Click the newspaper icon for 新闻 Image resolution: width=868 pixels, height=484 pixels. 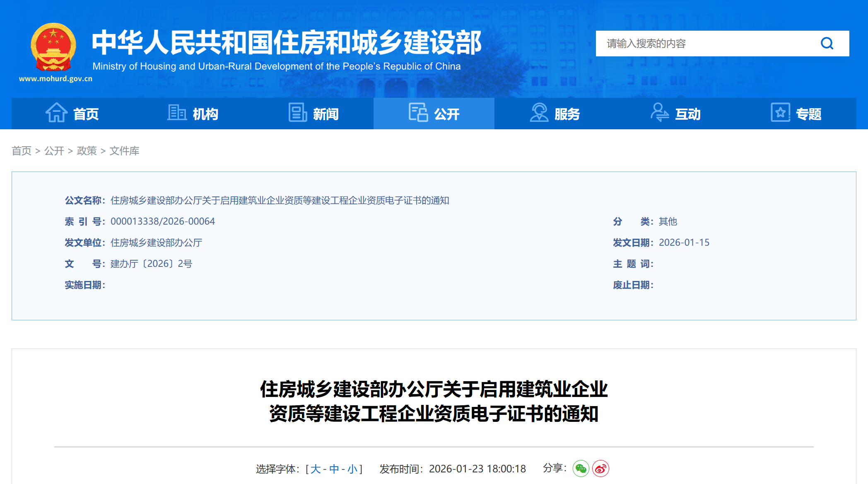297,113
